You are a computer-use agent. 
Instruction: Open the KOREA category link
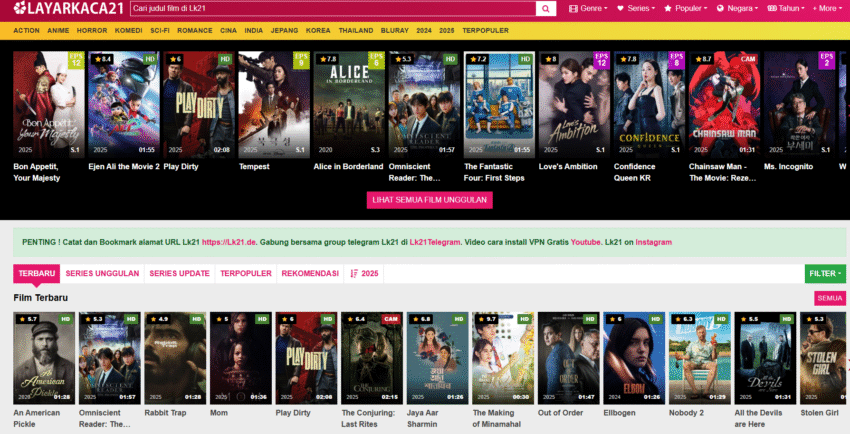click(319, 31)
